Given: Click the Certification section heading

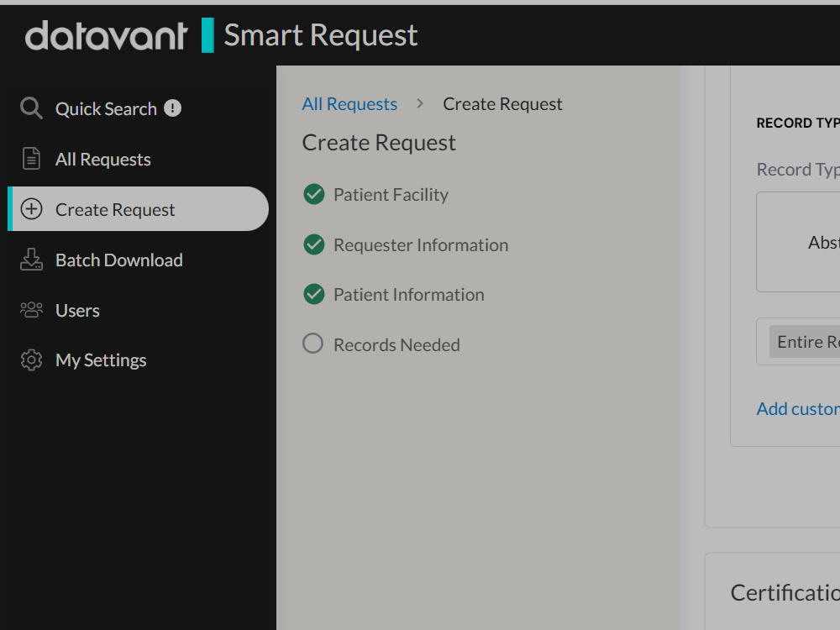Looking at the screenshot, I should 785,593.
